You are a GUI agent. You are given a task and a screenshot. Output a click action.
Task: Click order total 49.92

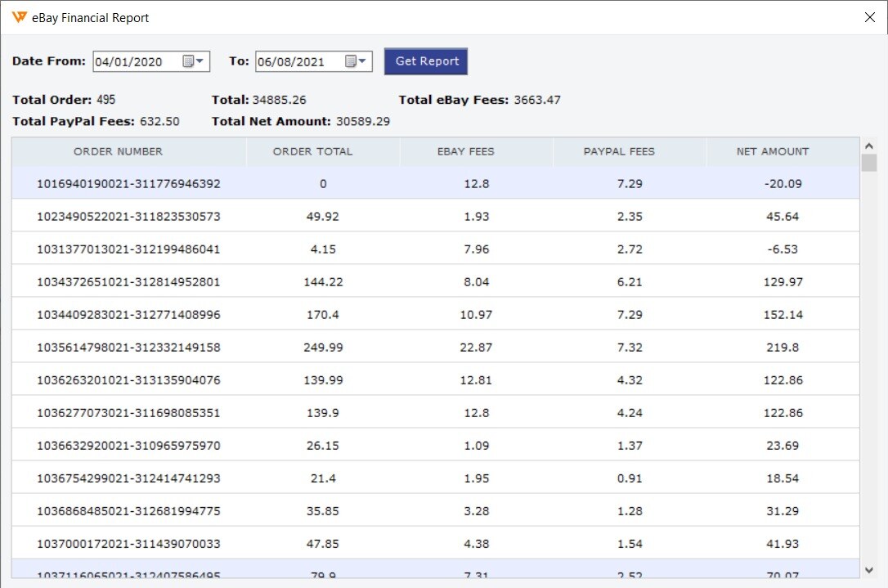[323, 217]
